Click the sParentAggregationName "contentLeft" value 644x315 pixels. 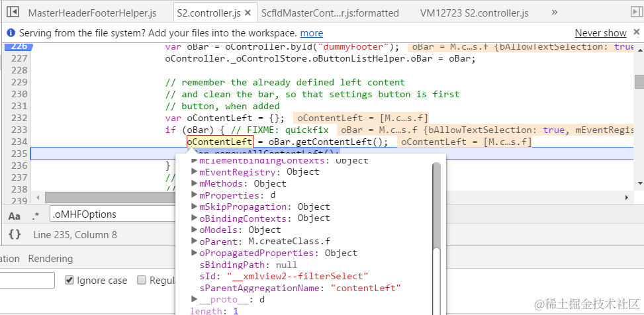tap(365, 288)
